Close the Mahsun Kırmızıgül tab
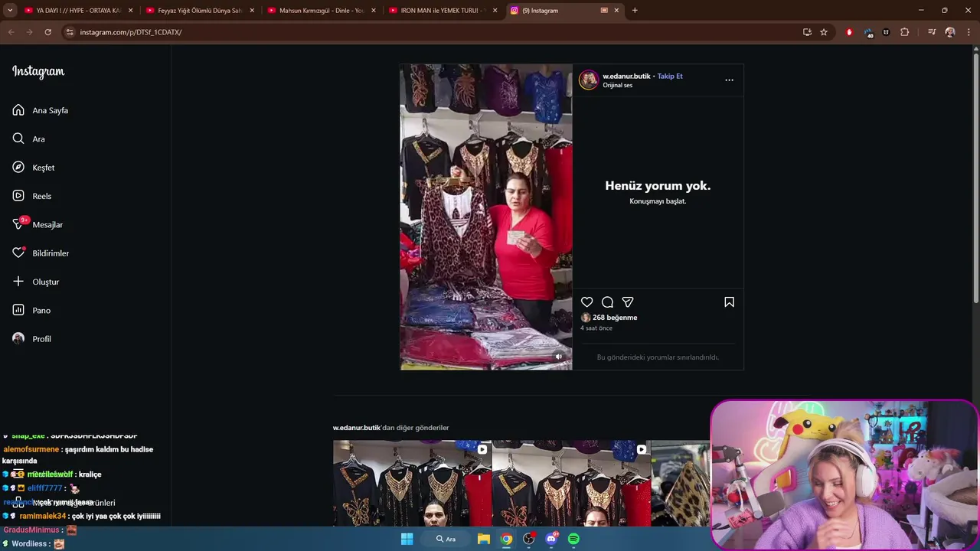 coord(374,11)
